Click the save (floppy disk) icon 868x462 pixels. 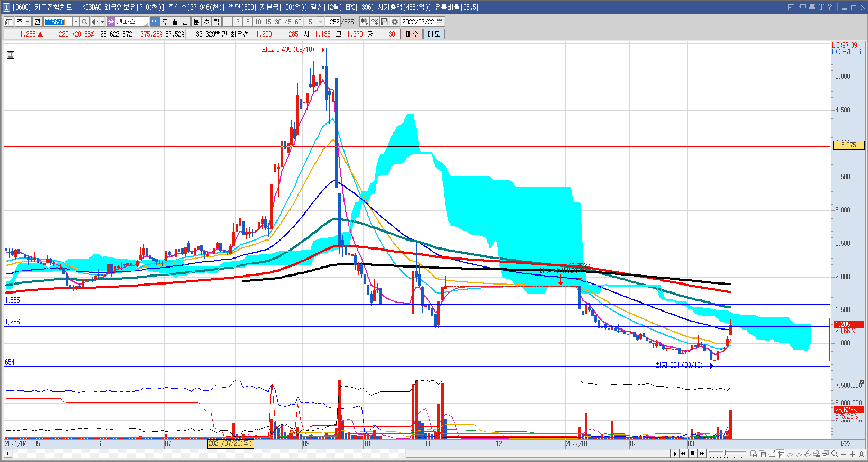tap(385, 22)
